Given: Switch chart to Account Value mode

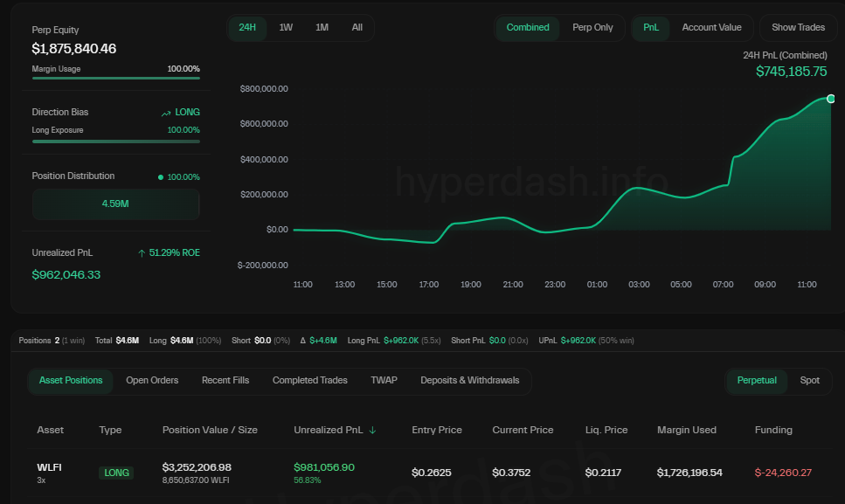Looking at the screenshot, I should pyautogui.click(x=711, y=28).
